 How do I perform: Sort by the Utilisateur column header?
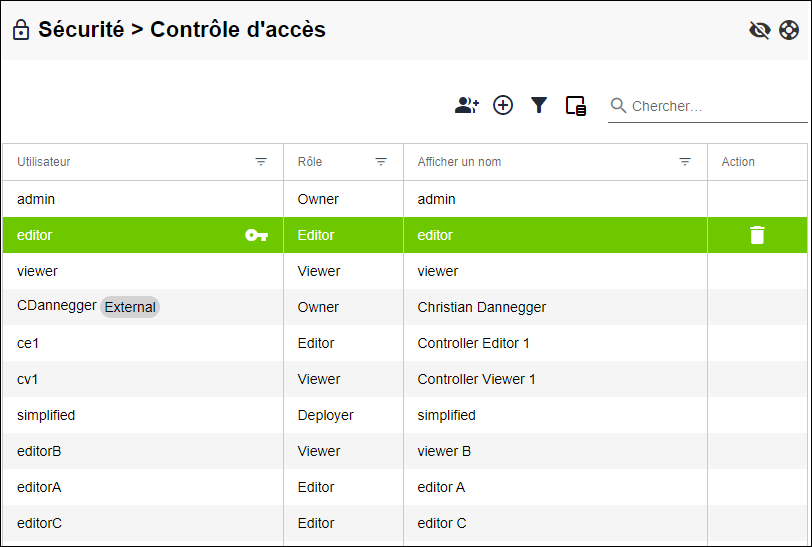click(44, 162)
